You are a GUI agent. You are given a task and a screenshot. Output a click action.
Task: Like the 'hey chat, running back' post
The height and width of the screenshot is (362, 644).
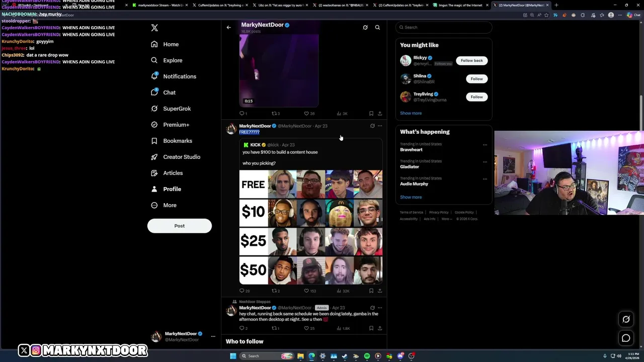[306, 328]
